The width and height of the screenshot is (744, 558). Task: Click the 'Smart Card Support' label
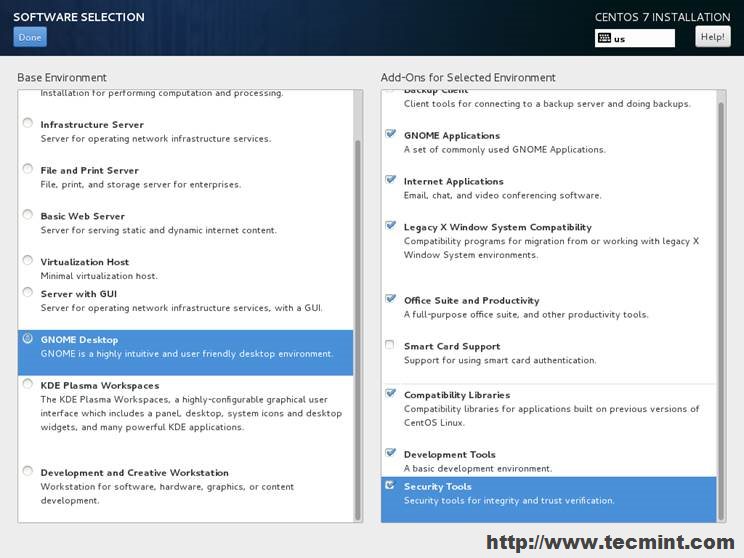452,346
